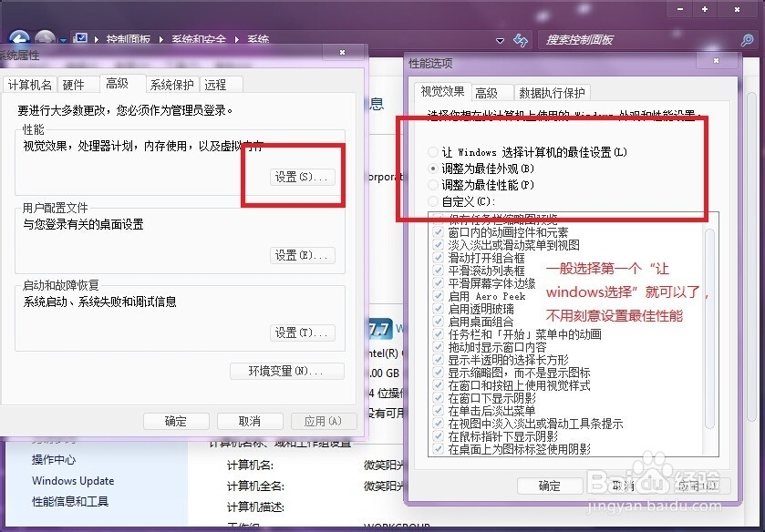The height and width of the screenshot is (532, 765).
Task: Toggle 在窗口和按钮上使用视觉样式 checkbox
Action: [438, 385]
